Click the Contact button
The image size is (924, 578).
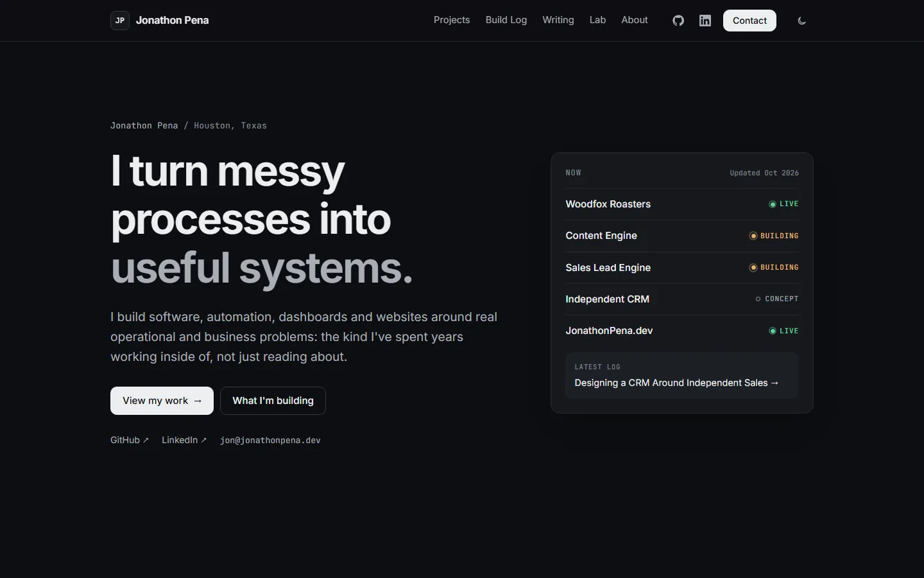coord(749,21)
